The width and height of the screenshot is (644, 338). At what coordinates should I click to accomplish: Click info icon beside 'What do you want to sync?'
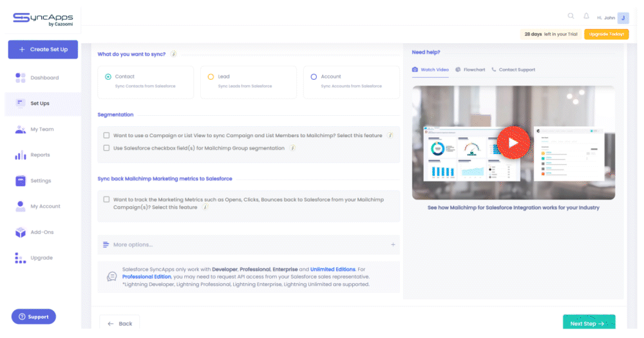(174, 54)
